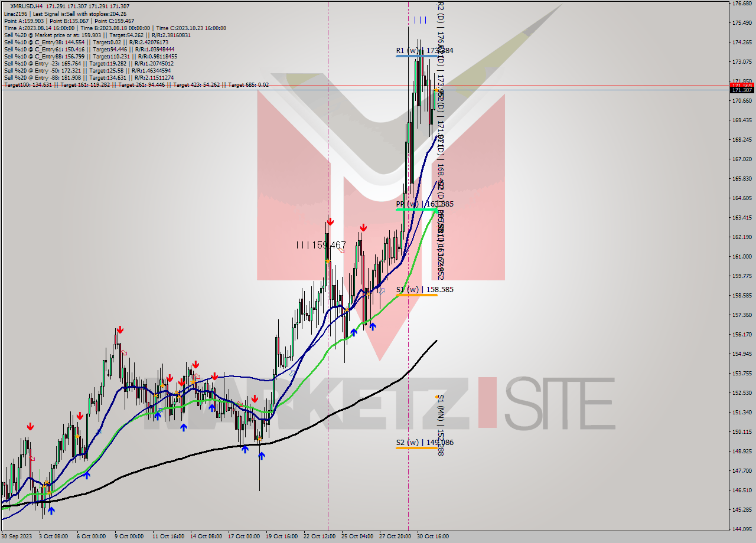The image size is (756, 543).
Task: Click the 157.360 price axis label
Action: [741, 315]
